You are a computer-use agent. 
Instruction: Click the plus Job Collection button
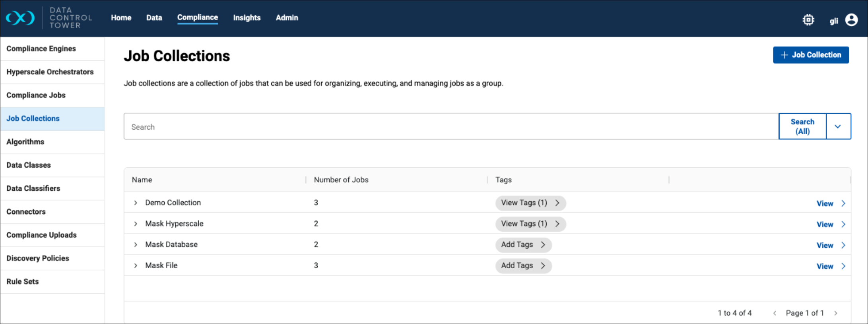pos(811,55)
